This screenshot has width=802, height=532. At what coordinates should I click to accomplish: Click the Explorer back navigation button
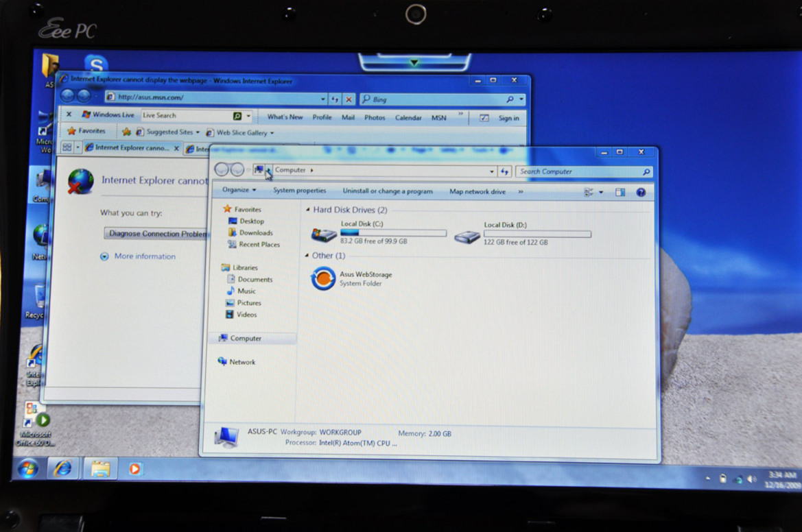point(222,169)
